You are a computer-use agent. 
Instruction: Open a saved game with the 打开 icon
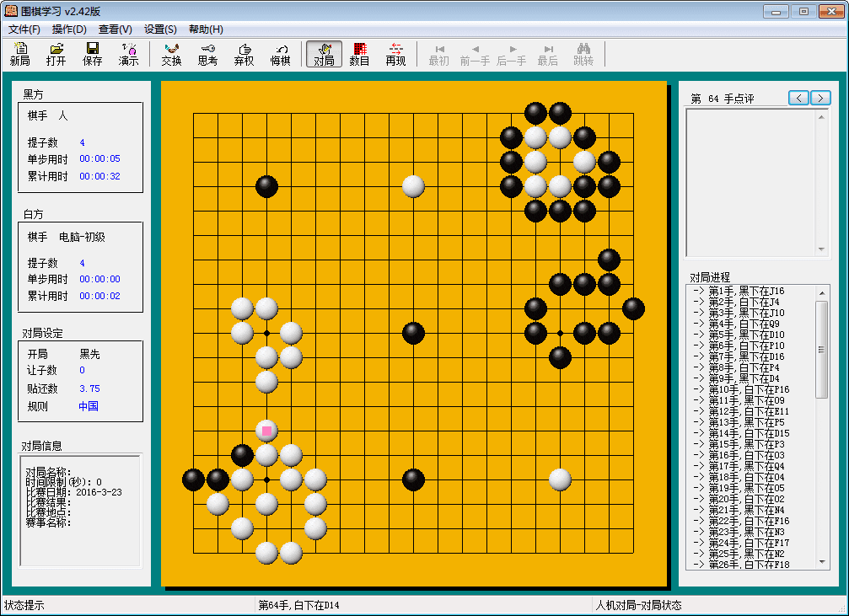[x=56, y=52]
